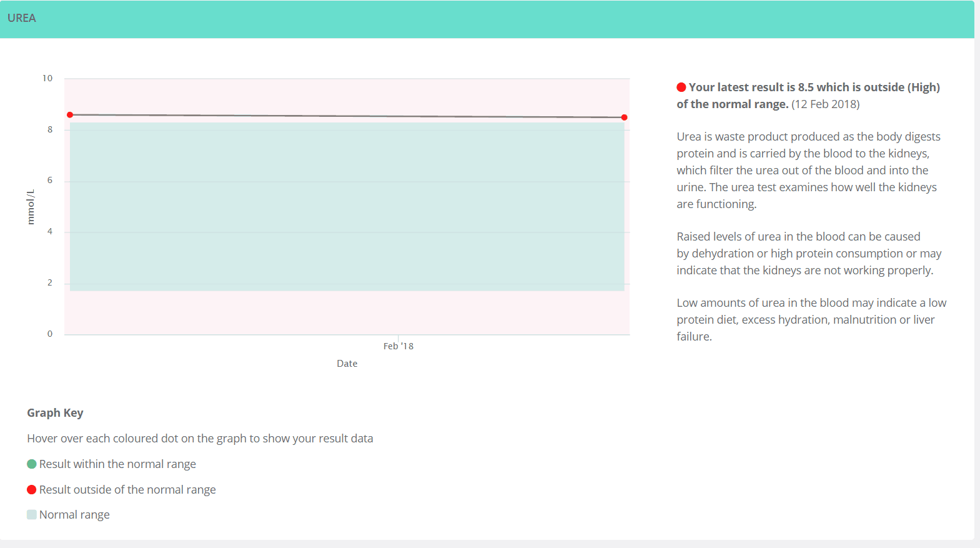
Task: Click the Date x-axis title
Action: pyautogui.click(x=347, y=364)
